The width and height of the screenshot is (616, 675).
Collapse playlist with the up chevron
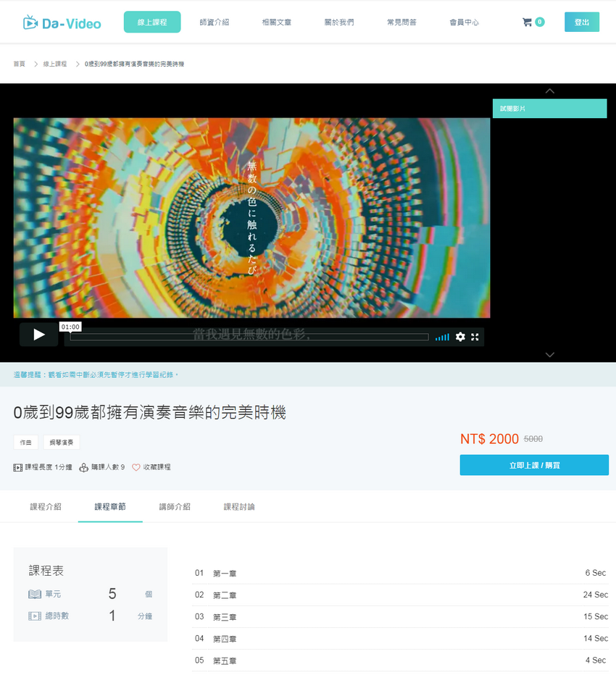pos(549,91)
